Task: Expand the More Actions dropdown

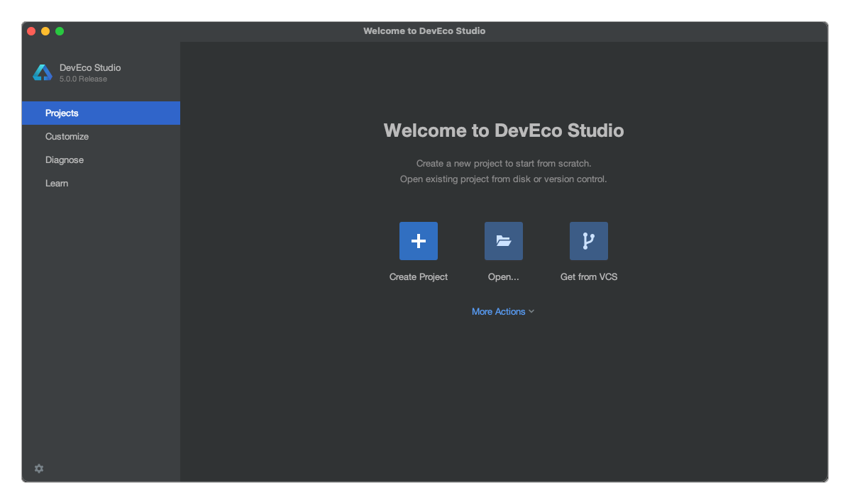Action: pos(503,311)
